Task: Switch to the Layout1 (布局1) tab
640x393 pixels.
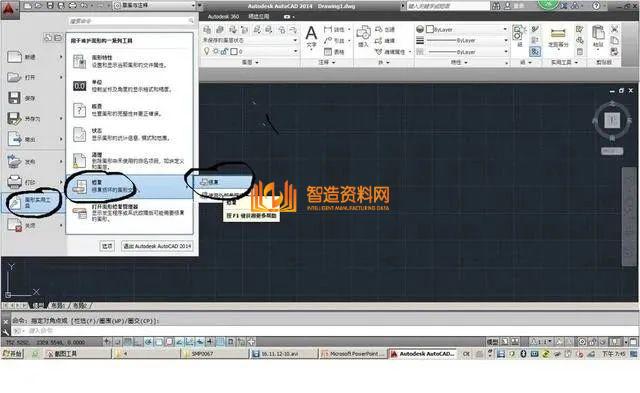Action: 58,306
